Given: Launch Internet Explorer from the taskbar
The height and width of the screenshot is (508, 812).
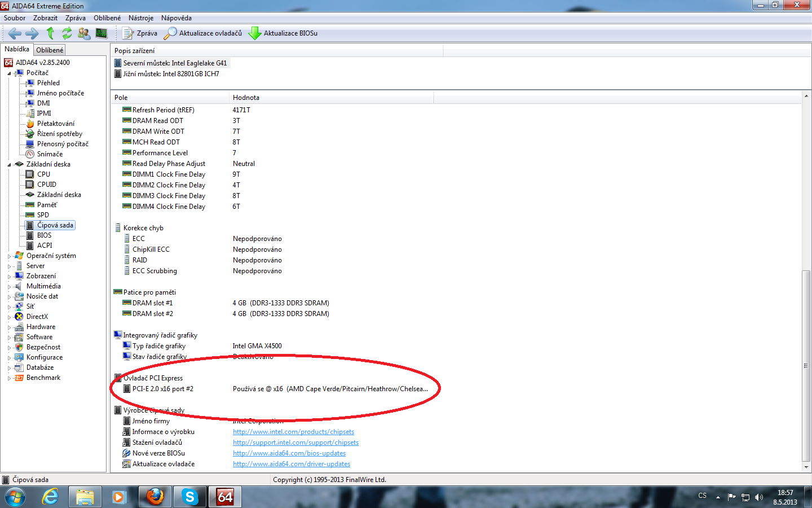Looking at the screenshot, I should pyautogui.click(x=51, y=497).
